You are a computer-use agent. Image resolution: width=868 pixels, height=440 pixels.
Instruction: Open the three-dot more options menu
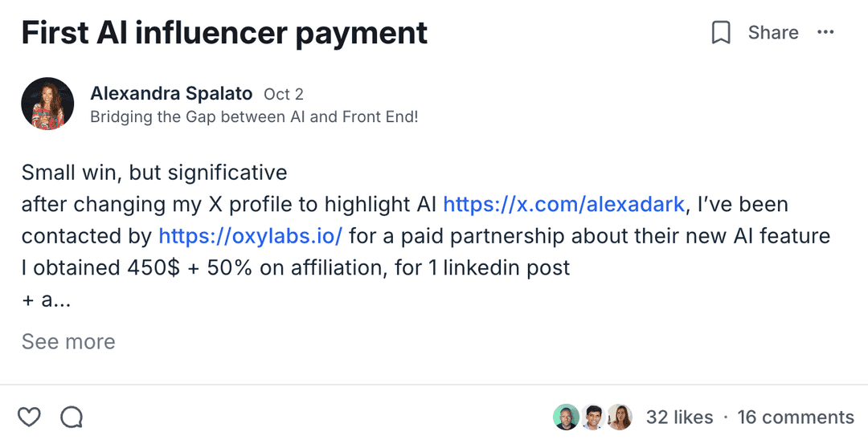[825, 32]
